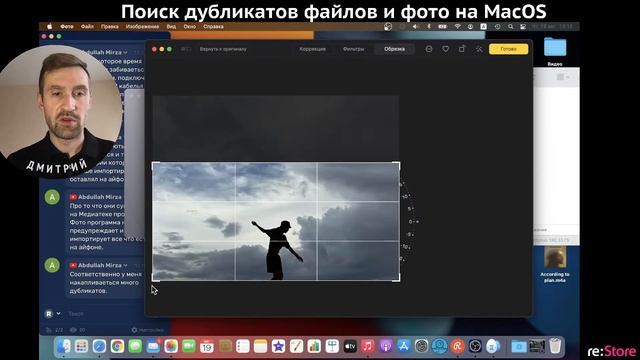Launch Numbers from the Dock
This screenshot has width=640, height=360.
click(x=314, y=347)
